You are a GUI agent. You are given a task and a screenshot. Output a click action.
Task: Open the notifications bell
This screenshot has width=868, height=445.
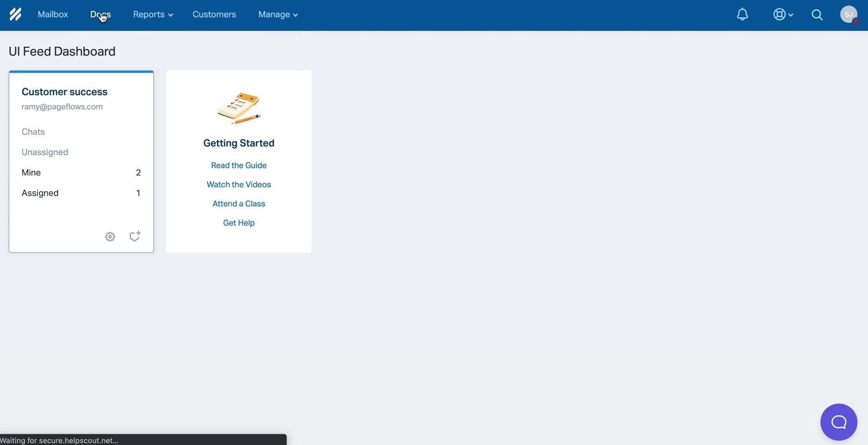pyautogui.click(x=742, y=14)
